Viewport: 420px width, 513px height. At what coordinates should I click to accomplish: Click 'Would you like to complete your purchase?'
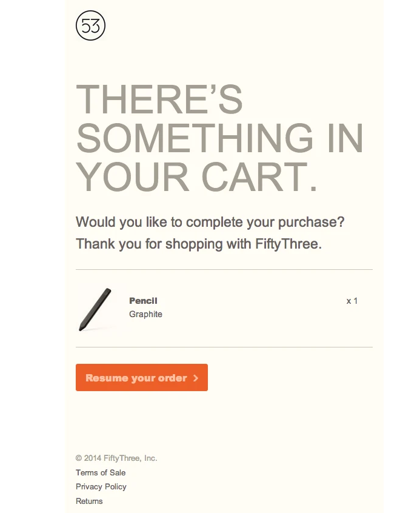210,222
